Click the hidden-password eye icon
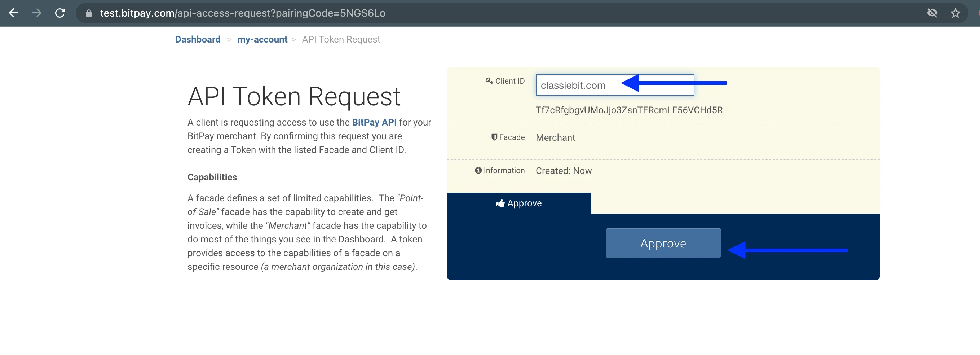 pos(932,13)
